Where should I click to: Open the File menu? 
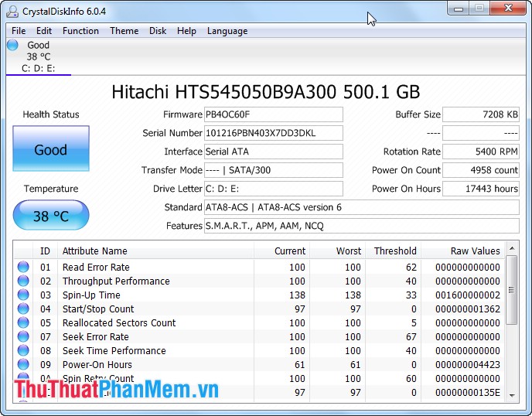coord(19,31)
